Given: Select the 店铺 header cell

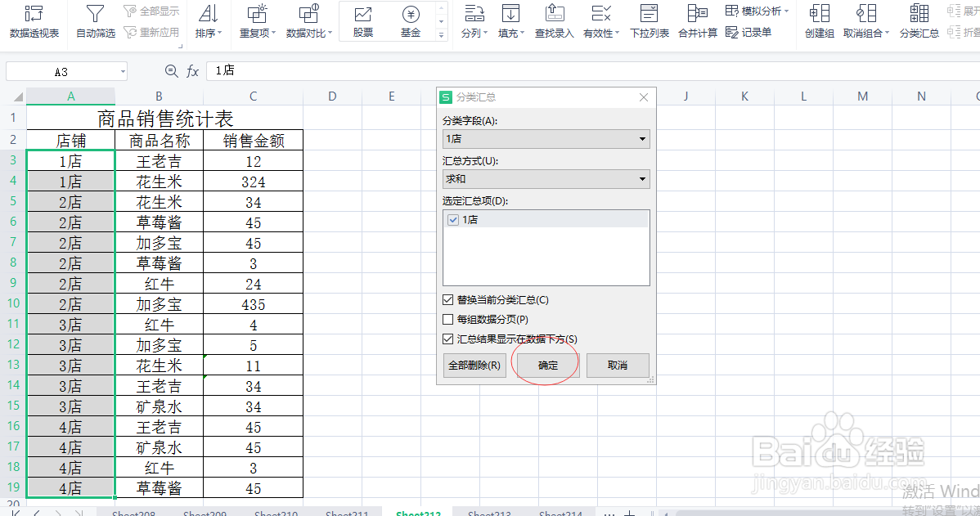Looking at the screenshot, I should 70,141.
